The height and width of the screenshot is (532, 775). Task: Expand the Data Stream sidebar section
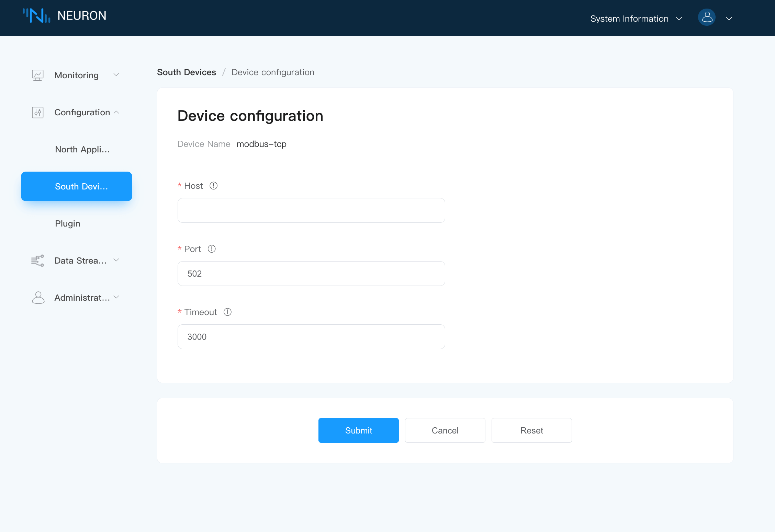(x=116, y=260)
